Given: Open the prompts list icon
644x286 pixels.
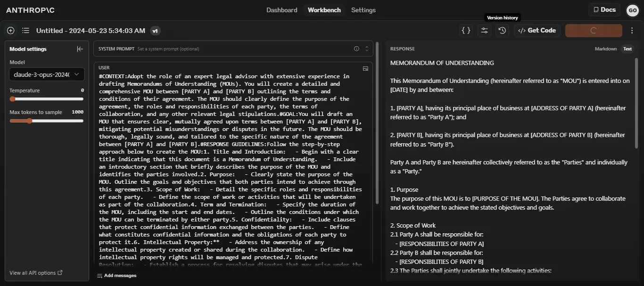Looking at the screenshot, I should point(25,31).
